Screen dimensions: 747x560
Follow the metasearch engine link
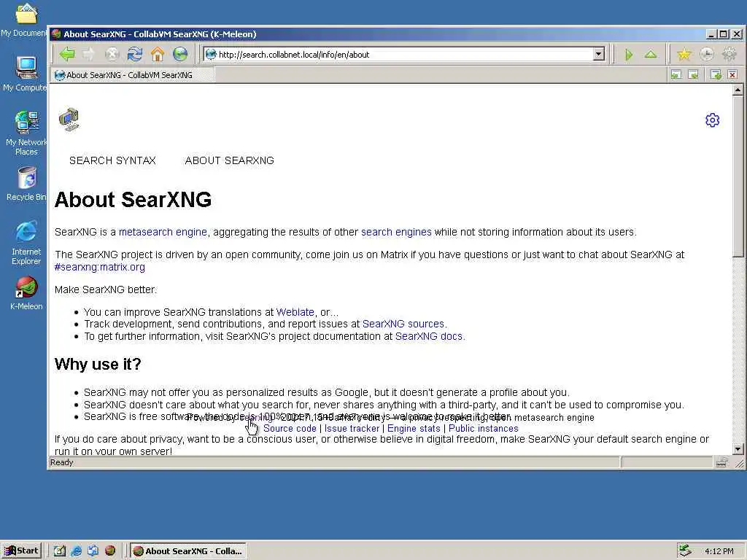163,232
